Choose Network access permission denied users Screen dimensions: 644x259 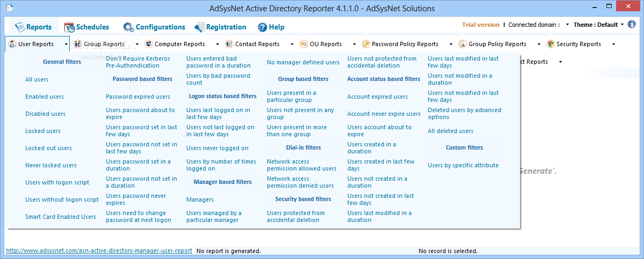(x=300, y=182)
